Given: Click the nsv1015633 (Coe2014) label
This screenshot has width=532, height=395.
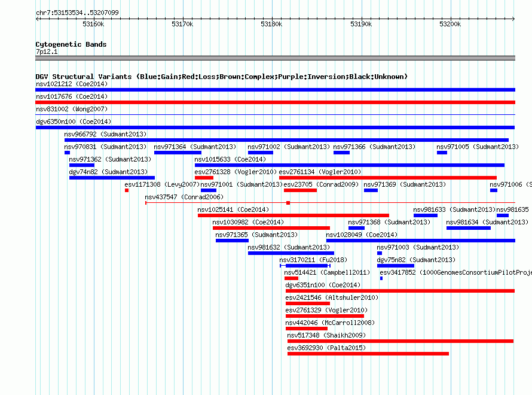Looking at the screenshot, I should click(x=230, y=159).
